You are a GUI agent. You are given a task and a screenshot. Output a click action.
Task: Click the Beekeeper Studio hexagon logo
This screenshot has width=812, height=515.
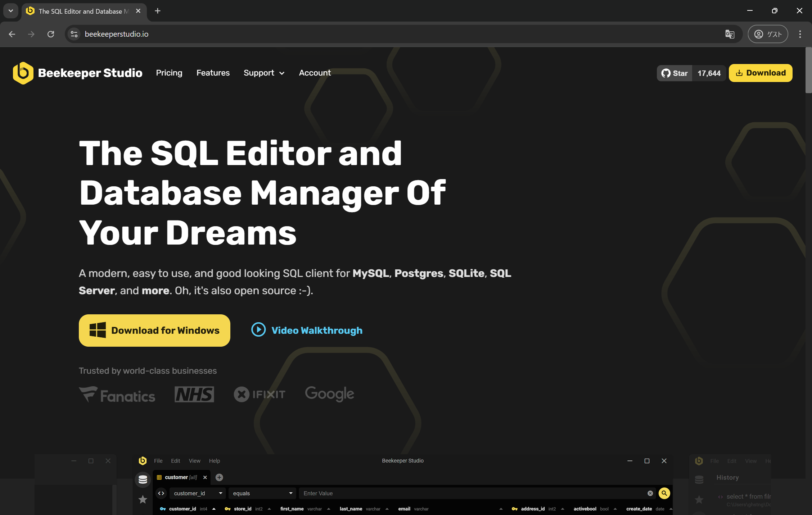click(x=23, y=73)
